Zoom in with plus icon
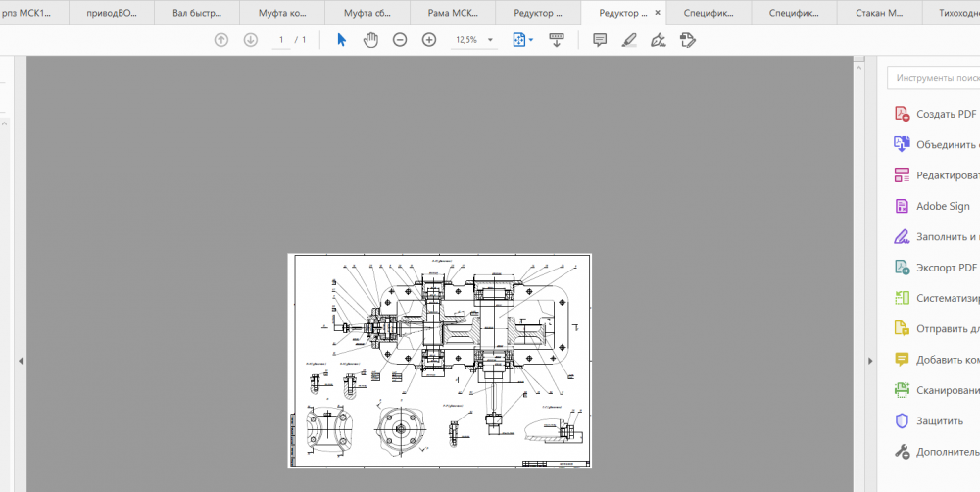The height and width of the screenshot is (492, 980). click(x=429, y=40)
